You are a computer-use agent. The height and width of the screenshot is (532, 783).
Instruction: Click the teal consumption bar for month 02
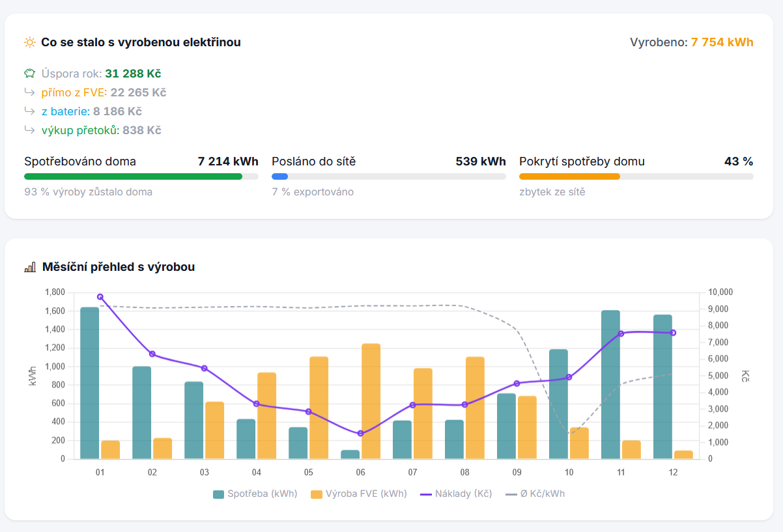tap(142, 413)
